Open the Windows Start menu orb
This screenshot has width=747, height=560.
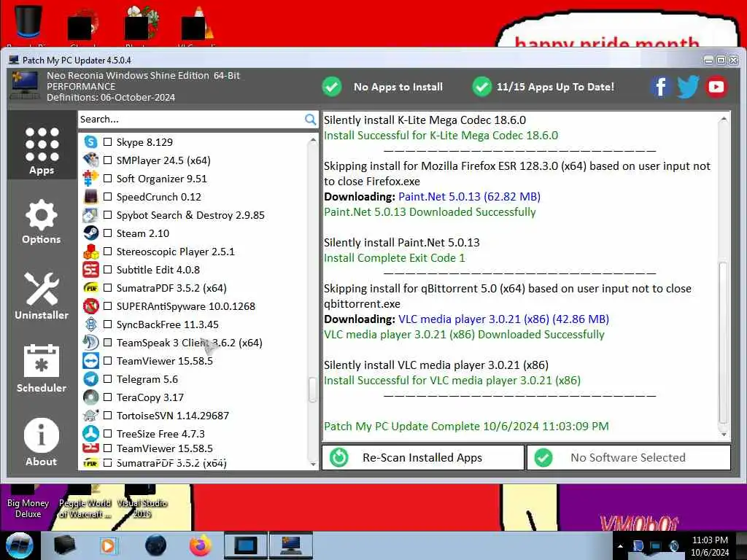(x=19, y=545)
